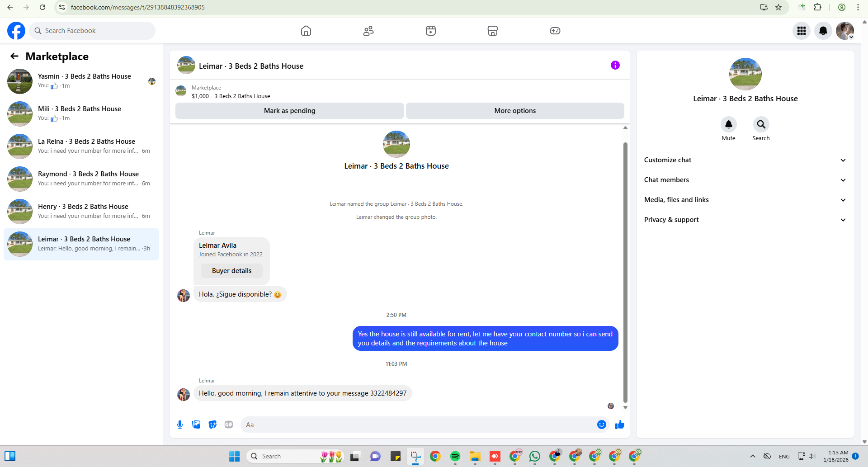Open File Explorer from the taskbar
This screenshot has height=467, width=868.
475,456
